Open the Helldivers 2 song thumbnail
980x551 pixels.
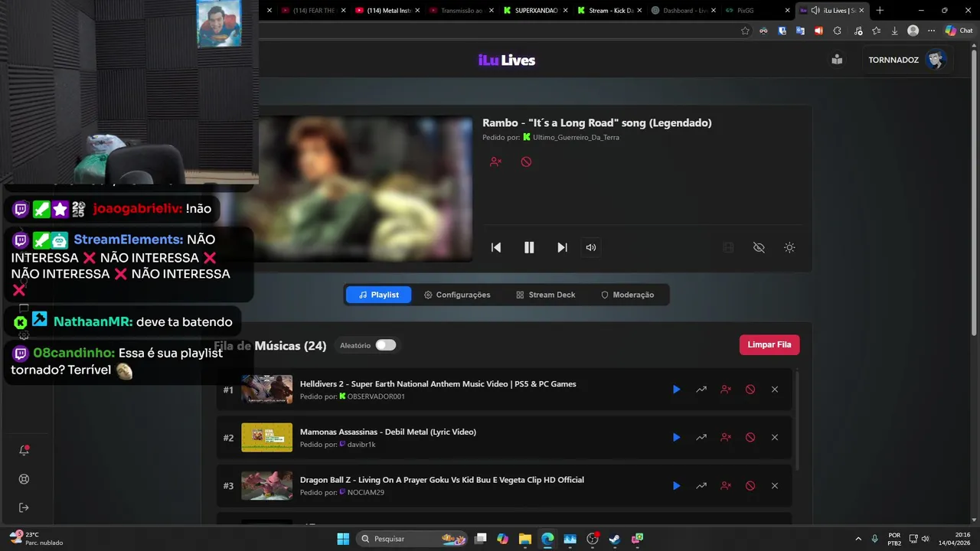coord(266,390)
